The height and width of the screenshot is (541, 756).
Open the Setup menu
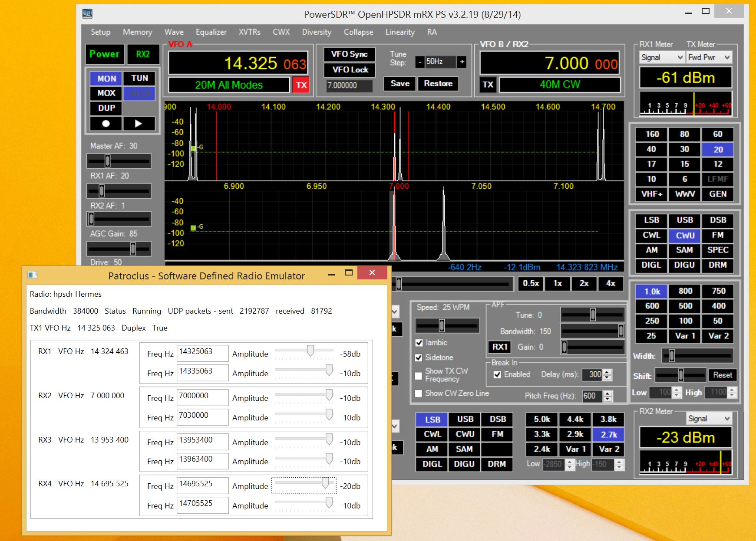click(x=100, y=32)
